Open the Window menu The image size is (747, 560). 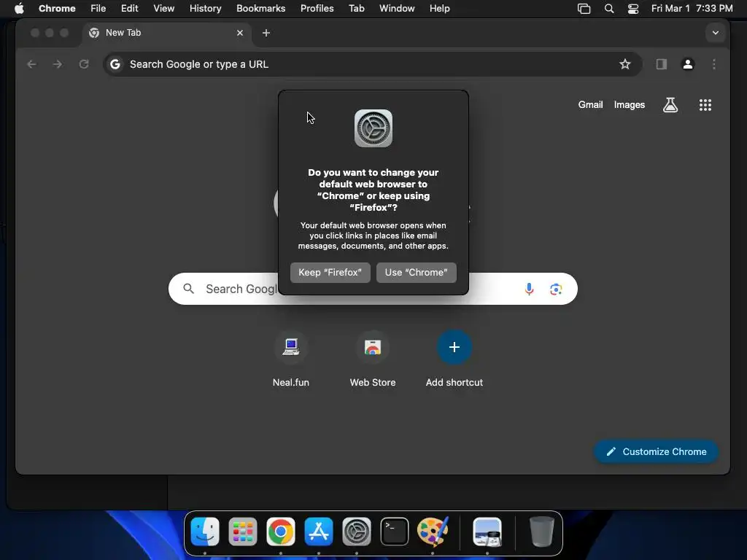(x=397, y=9)
